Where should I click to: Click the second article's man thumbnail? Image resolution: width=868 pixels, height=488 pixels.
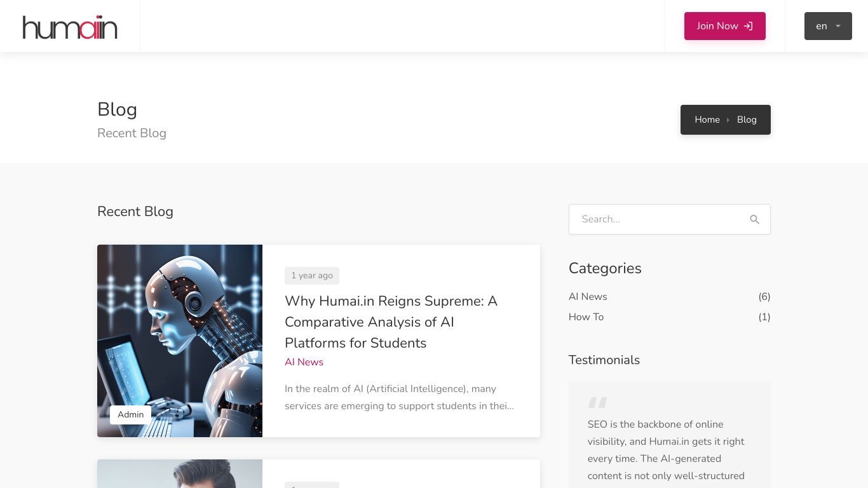point(180,473)
